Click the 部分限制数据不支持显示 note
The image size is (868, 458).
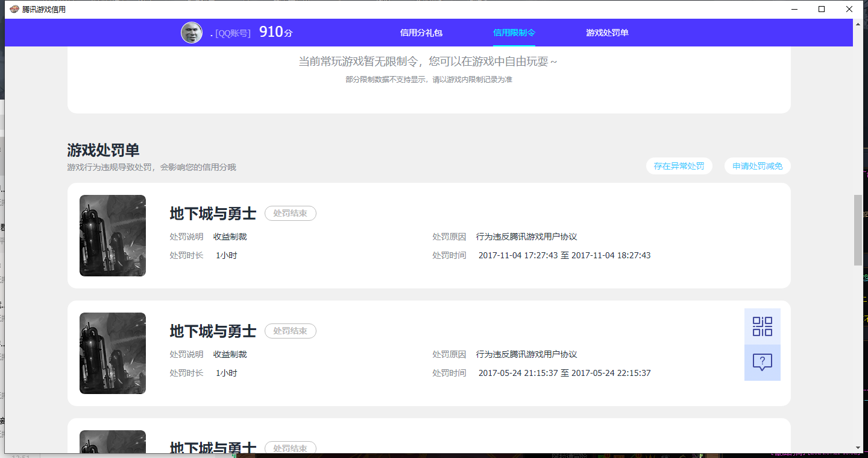pyautogui.click(x=429, y=80)
